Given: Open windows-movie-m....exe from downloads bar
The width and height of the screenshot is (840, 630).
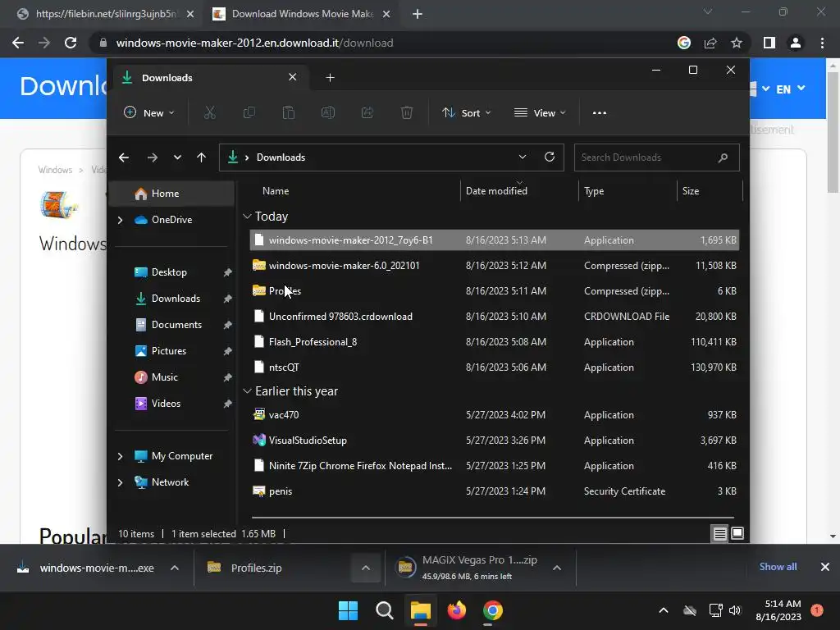Looking at the screenshot, I should point(97,568).
